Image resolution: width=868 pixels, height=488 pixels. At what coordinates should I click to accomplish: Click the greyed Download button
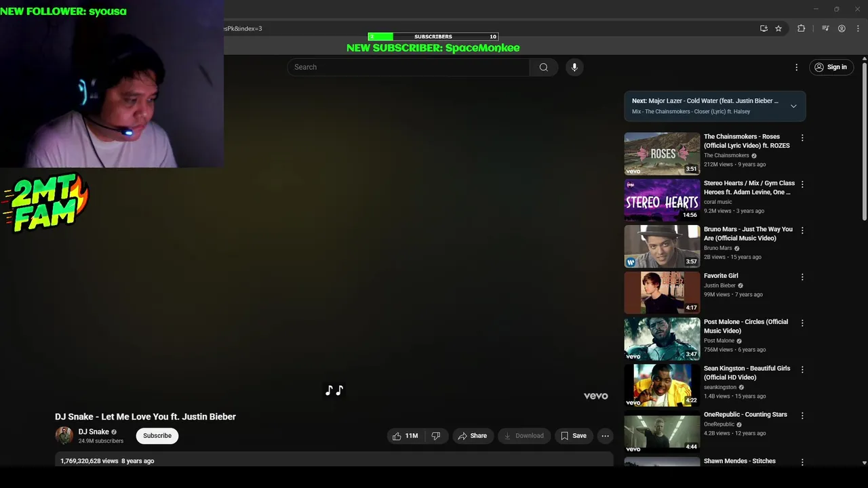pyautogui.click(x=524, y=436)
